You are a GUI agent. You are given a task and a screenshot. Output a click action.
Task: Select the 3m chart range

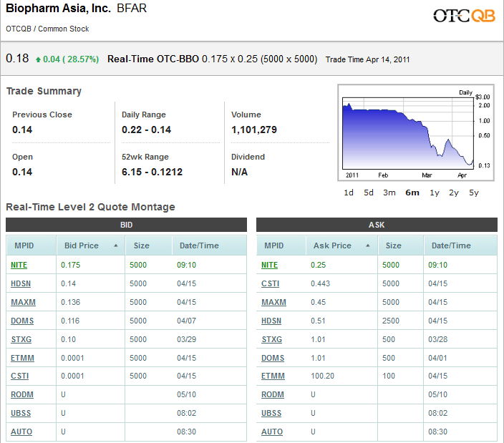click(389, 193)
